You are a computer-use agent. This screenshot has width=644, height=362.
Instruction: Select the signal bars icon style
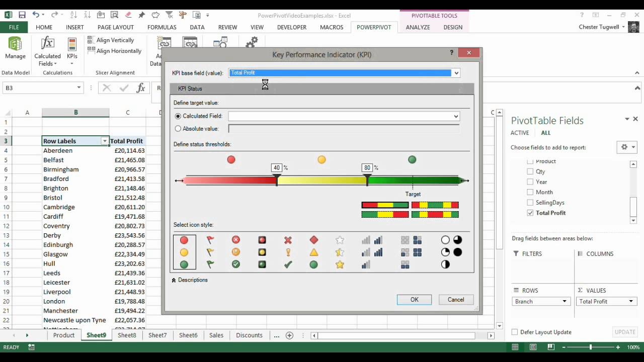(x=372, y=252)
